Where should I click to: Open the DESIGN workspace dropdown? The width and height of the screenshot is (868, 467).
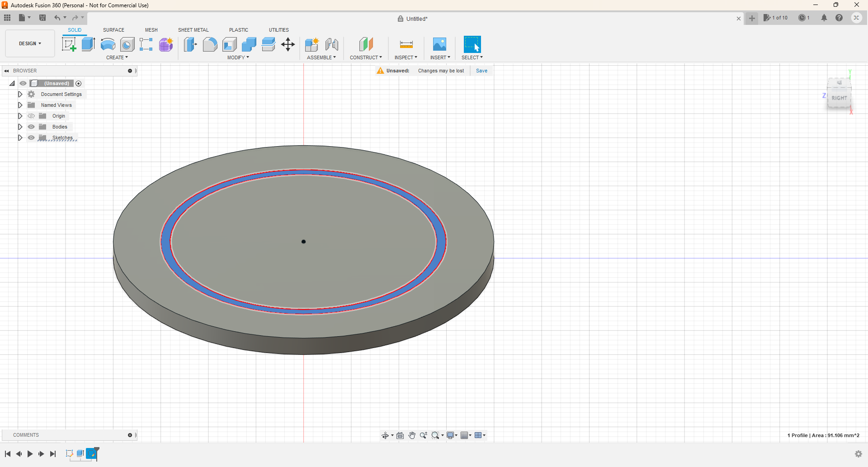pyautogui.click(x=30, y=43)
